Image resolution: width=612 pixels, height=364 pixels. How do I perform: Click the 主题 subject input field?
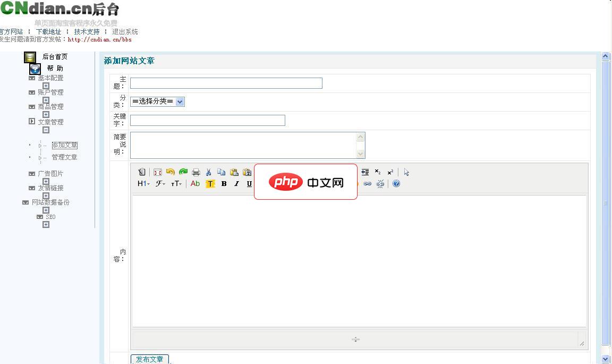pos(226,83)
